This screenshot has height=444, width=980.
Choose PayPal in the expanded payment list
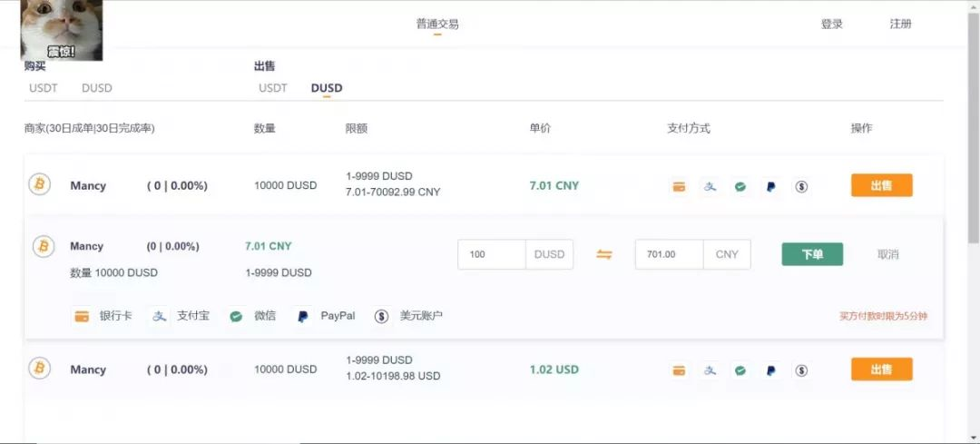325,316
